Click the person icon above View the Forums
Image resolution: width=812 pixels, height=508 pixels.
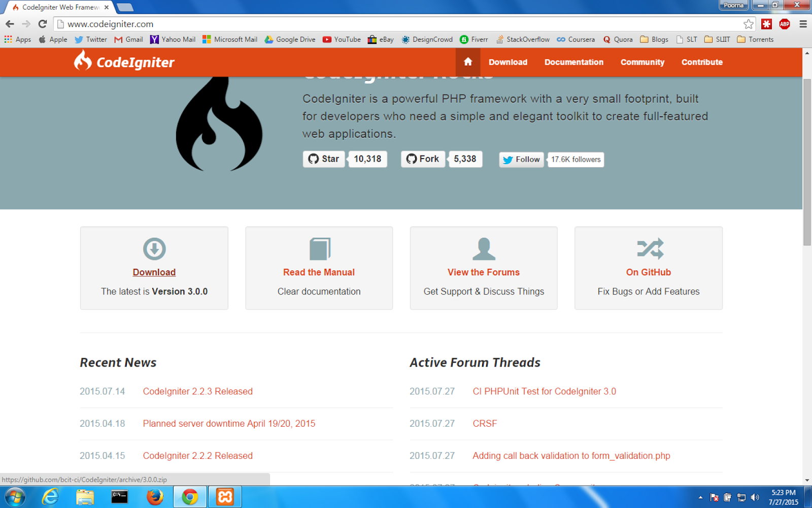pos(483,248)
